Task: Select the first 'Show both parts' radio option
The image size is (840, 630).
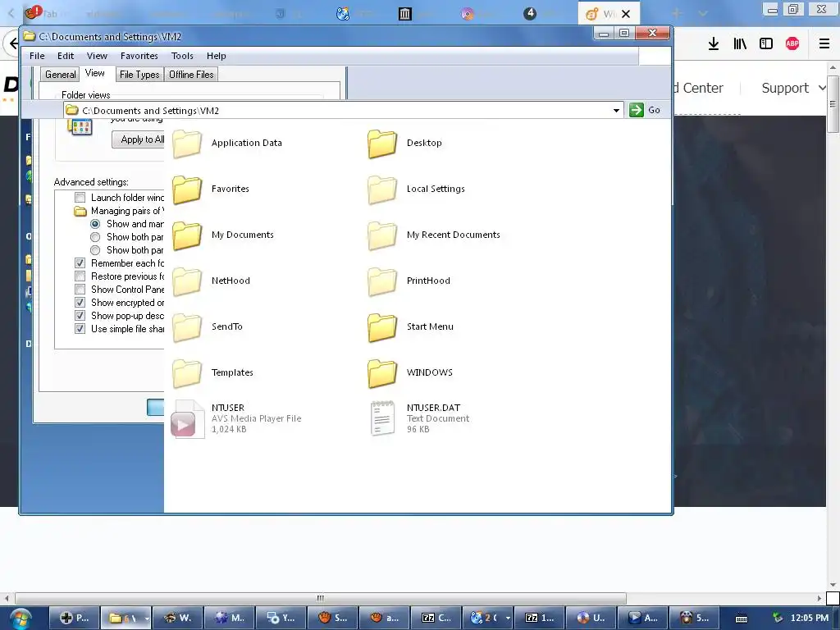Action: pos(95,237)
